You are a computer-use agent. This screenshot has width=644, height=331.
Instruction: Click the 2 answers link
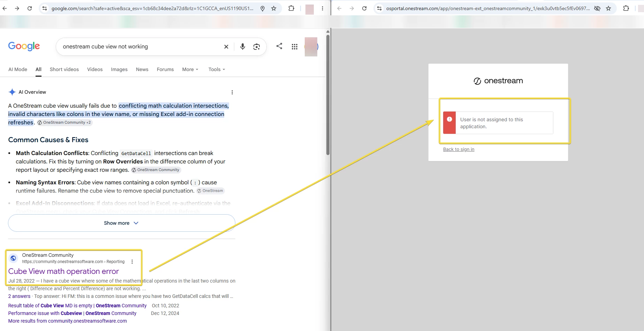[19, 296]
